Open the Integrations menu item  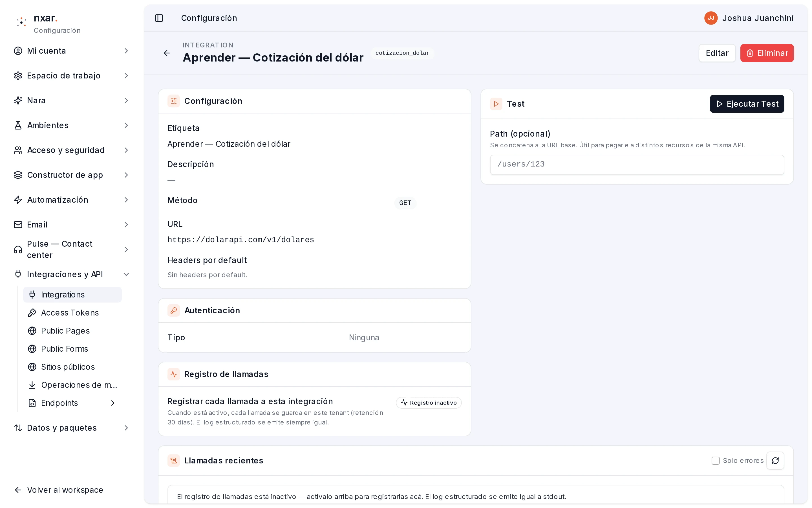click(72, 295)
